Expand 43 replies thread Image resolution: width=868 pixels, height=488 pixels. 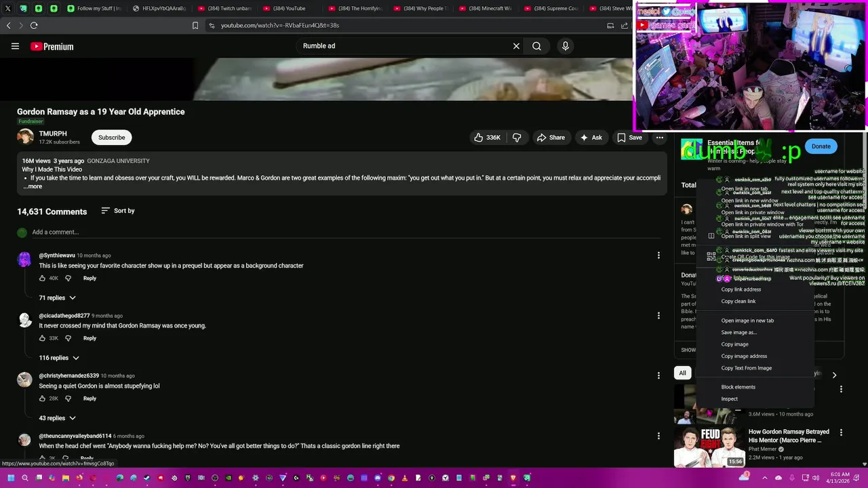tap(57, 418)
